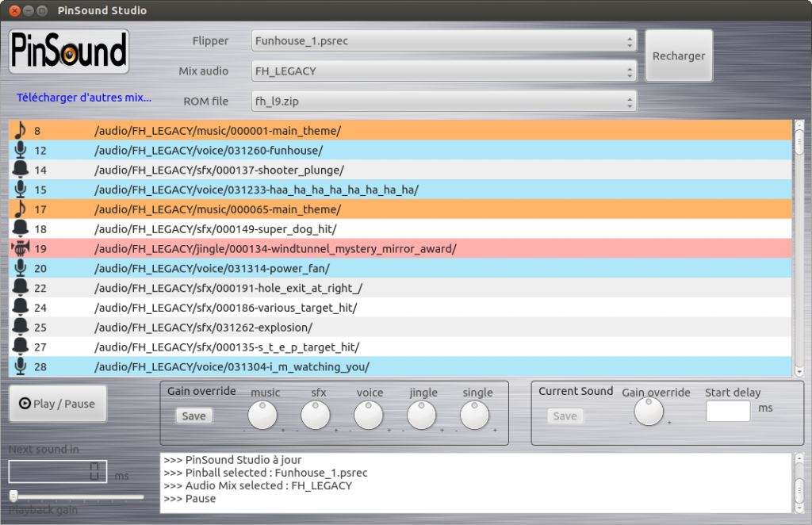Click log line Pinball selected : Funhouse_1.psrec

click(x=266, y=473)
